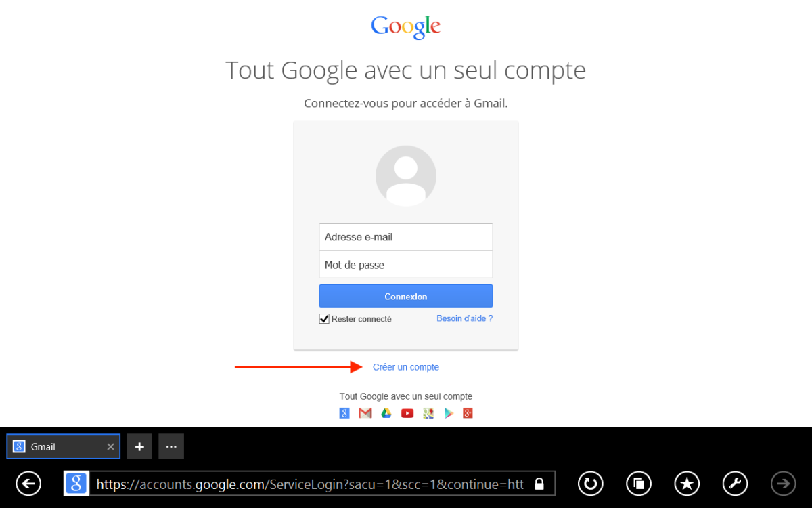Click the blue Connexion button
The image size is (812, 508).
[x=406, y=296]
